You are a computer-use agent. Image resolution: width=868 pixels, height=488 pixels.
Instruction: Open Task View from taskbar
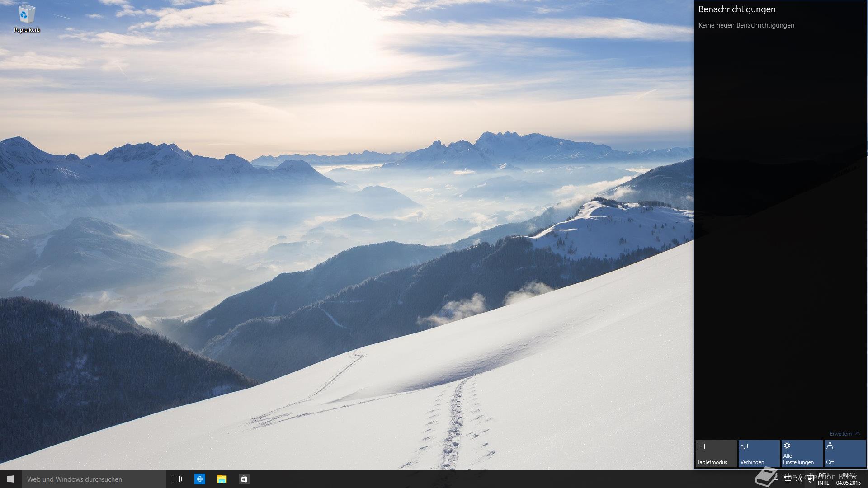(x=177, y=479)
